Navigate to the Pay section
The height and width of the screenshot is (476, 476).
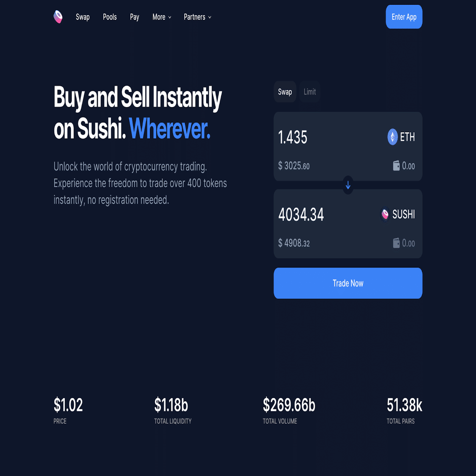click(134, 17)
